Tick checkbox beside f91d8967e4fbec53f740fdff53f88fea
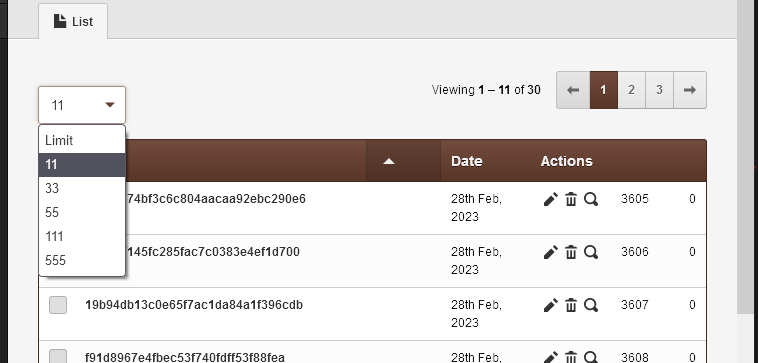The height and width of the screenshot is (363, 758). pos(58,357)
